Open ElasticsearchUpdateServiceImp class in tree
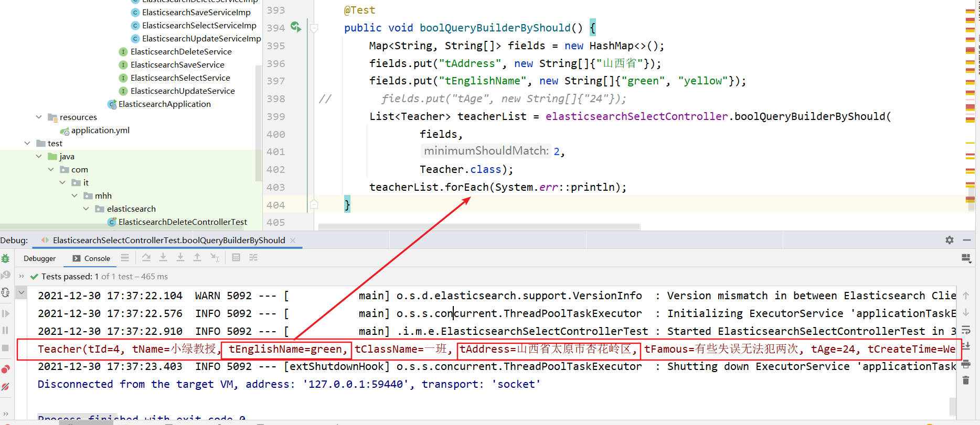This screenshot has height=425, width=980. pos(201,38)
